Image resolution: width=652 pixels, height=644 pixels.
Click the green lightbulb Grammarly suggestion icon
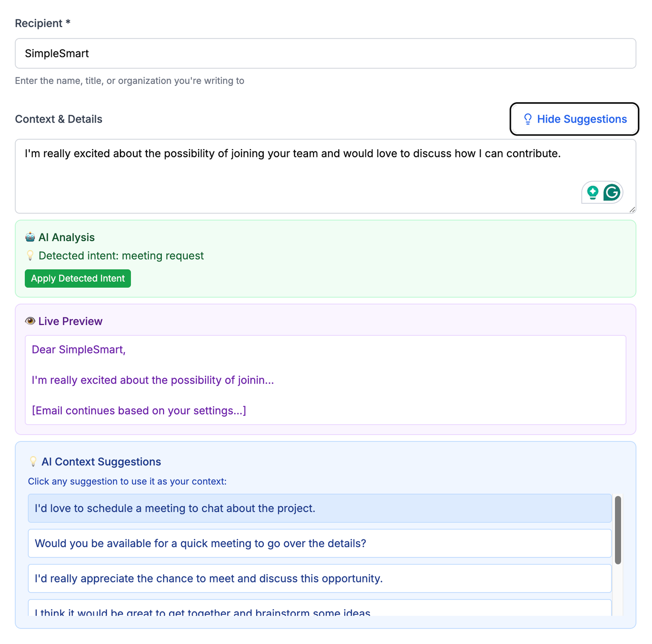593,192
